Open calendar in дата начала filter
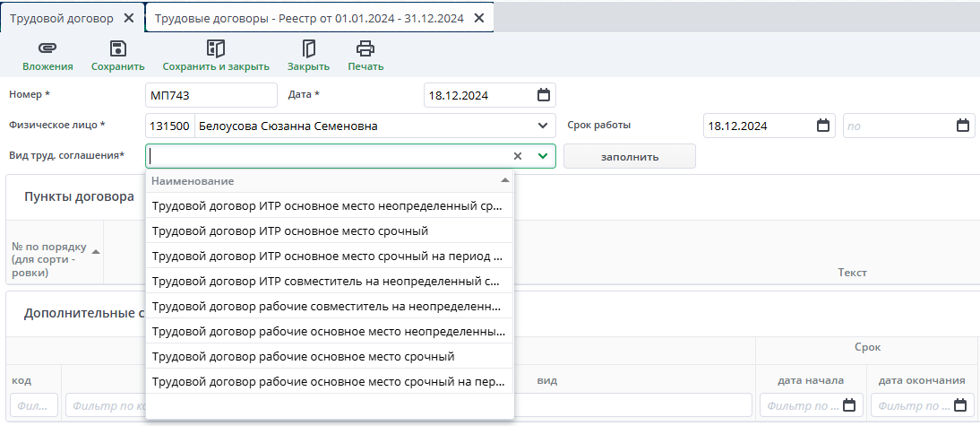The height and width of the screenshot is (426, 980). [x=852, y=405]
